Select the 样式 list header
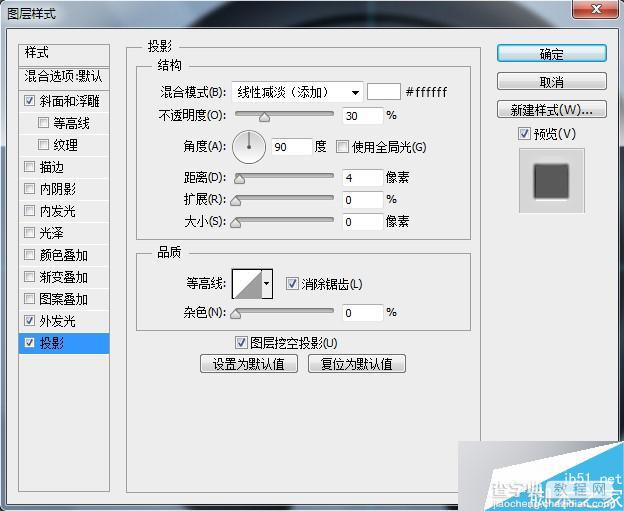The width and height of the screenshot is (624, 511). 64,55
